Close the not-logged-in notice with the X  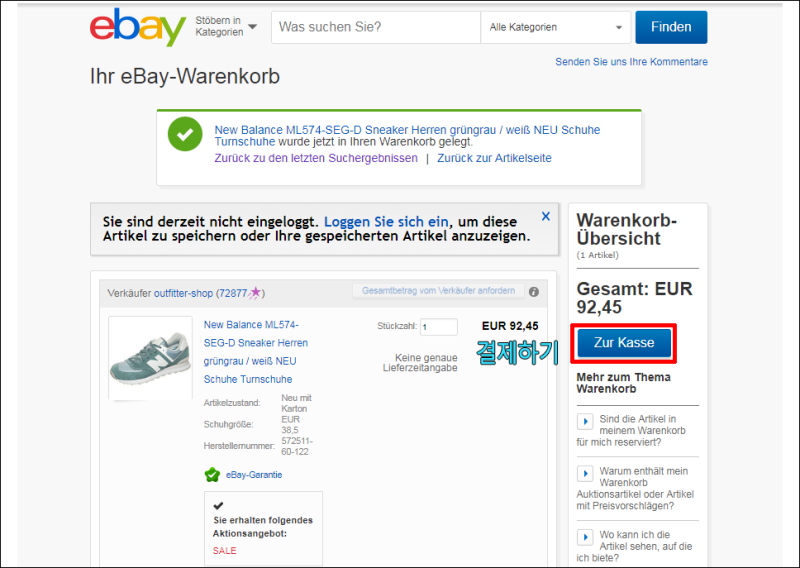tap(545, 216)
